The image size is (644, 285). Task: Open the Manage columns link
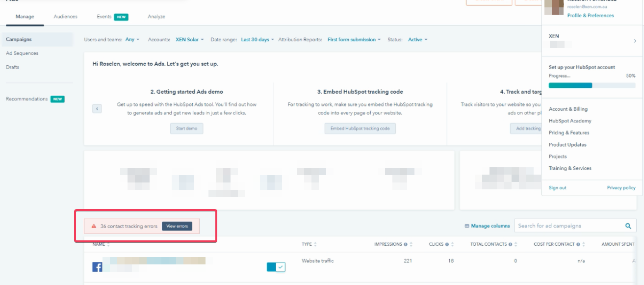tap(487, 226)
